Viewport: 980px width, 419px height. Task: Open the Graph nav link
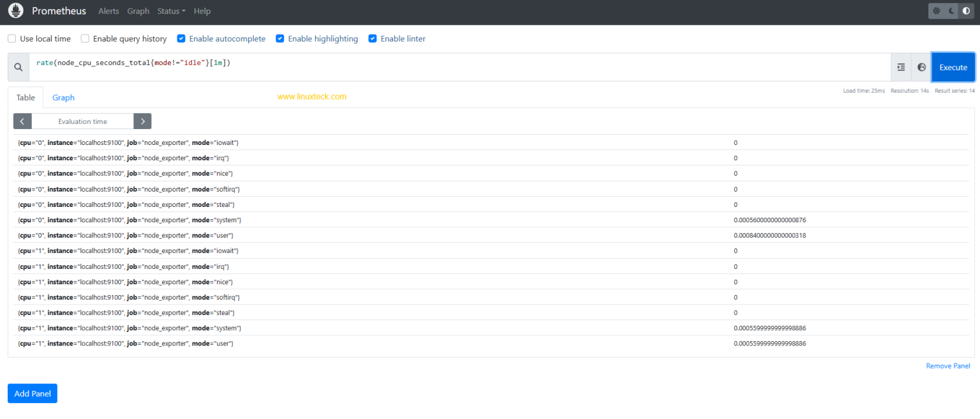(x=138, y=11)
